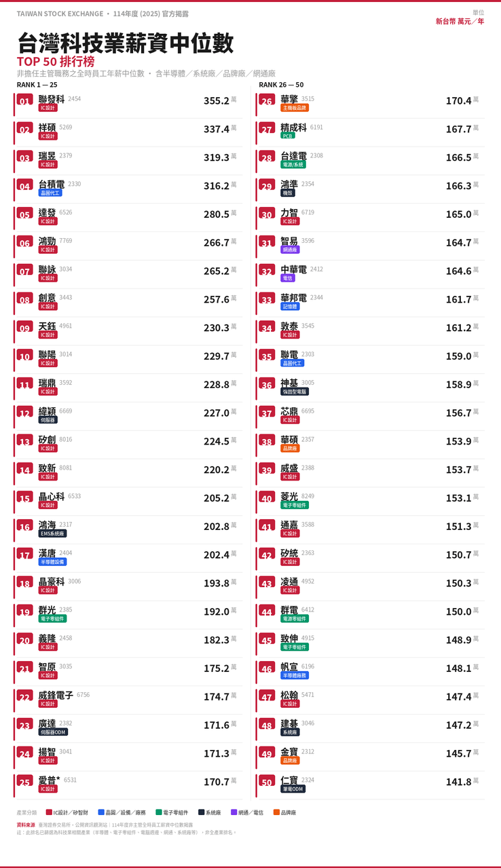The width and height of the screenshot is (501, 868).
Task: Select the orange 品牌廠 legend swatch
Action: click(x=276, y=812)
